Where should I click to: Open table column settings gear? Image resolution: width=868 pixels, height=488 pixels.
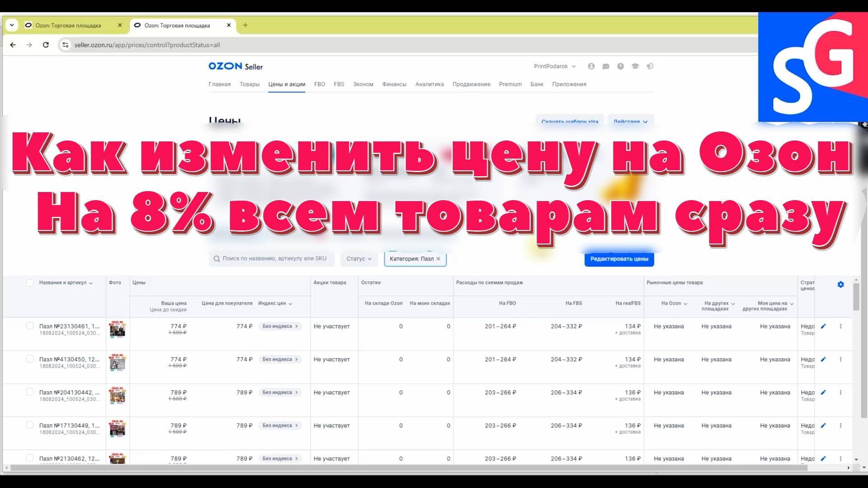click(x=840, y=285)
